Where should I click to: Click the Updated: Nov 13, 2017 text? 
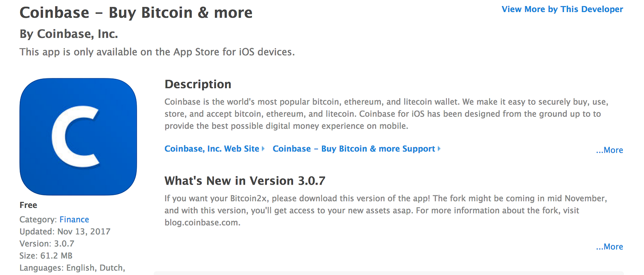coord(65,232)
